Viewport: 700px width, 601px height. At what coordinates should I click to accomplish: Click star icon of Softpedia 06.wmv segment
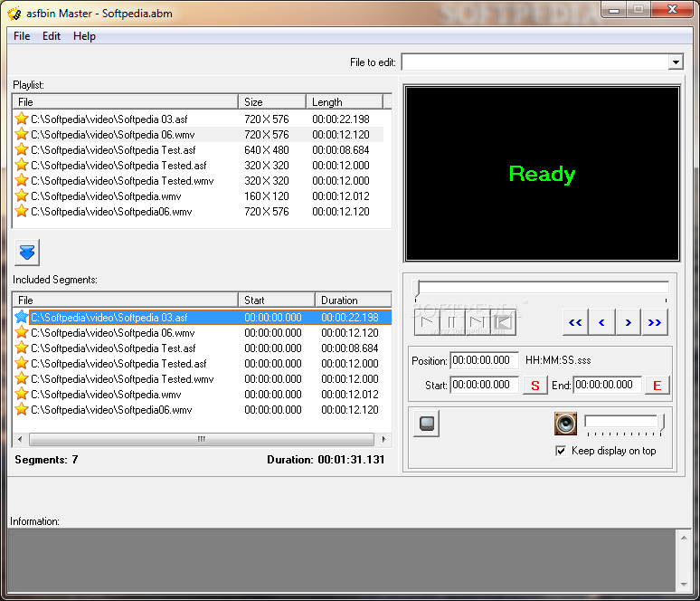click(x=22, y=332)
